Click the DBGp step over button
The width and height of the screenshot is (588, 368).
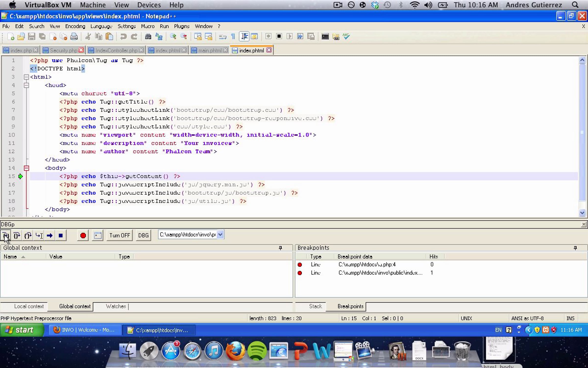[x=17, y=236]
